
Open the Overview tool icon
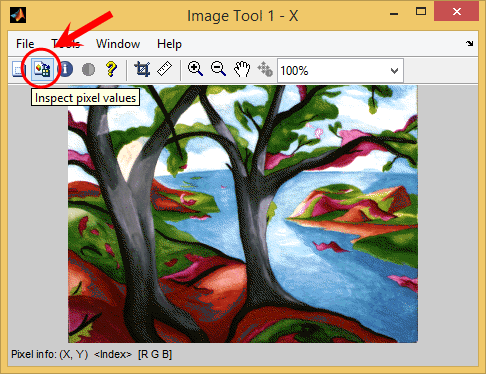[19, 69]
